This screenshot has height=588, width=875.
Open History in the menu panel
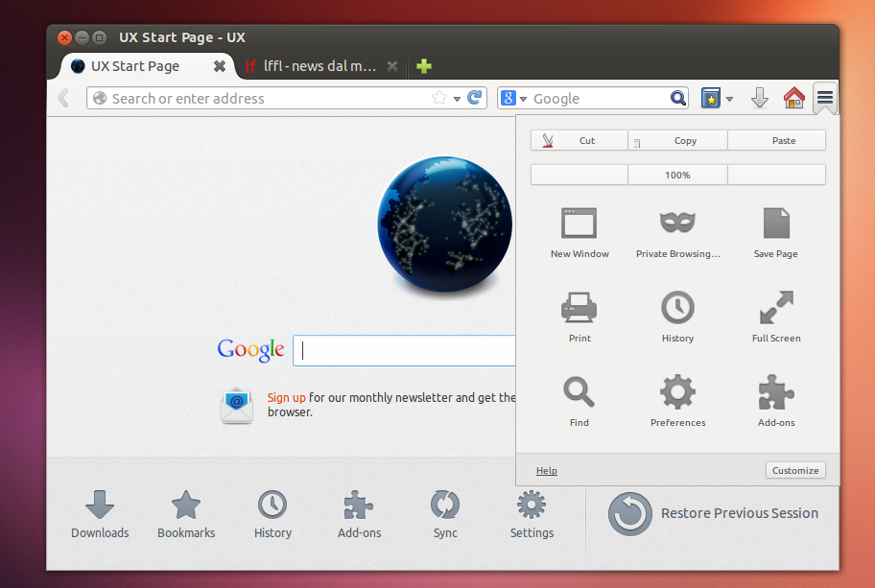tap(677, 317)
